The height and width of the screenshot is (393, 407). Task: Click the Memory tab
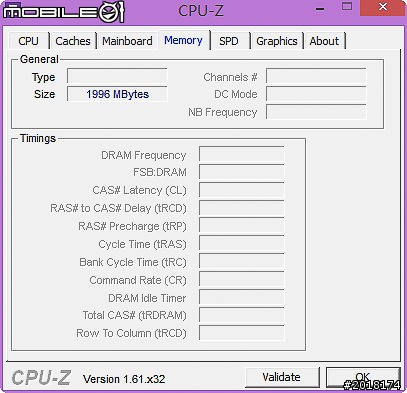(184, 40)
